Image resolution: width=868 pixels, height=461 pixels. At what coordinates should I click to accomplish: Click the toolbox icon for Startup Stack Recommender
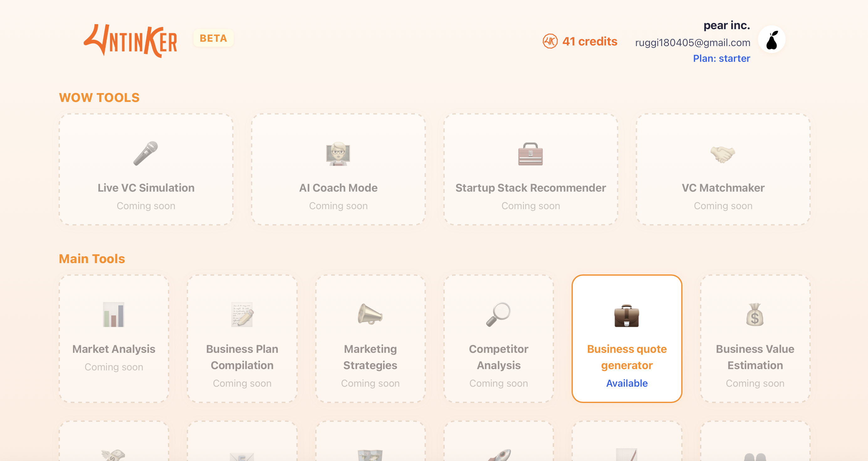click(531, 154)
